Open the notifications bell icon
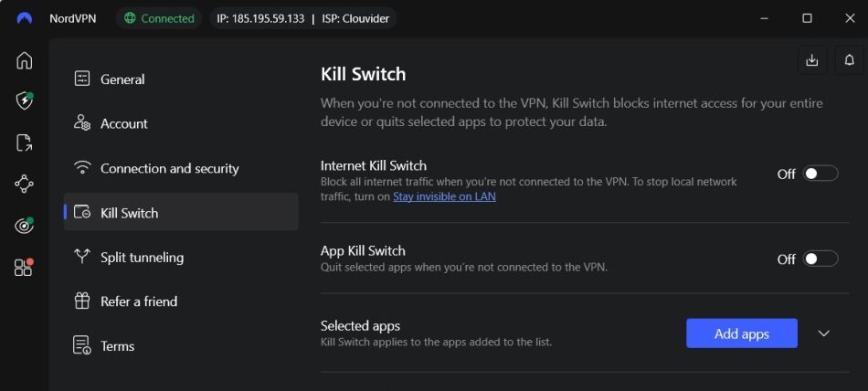This screenshot has height=391, width=868. (849, 60)
